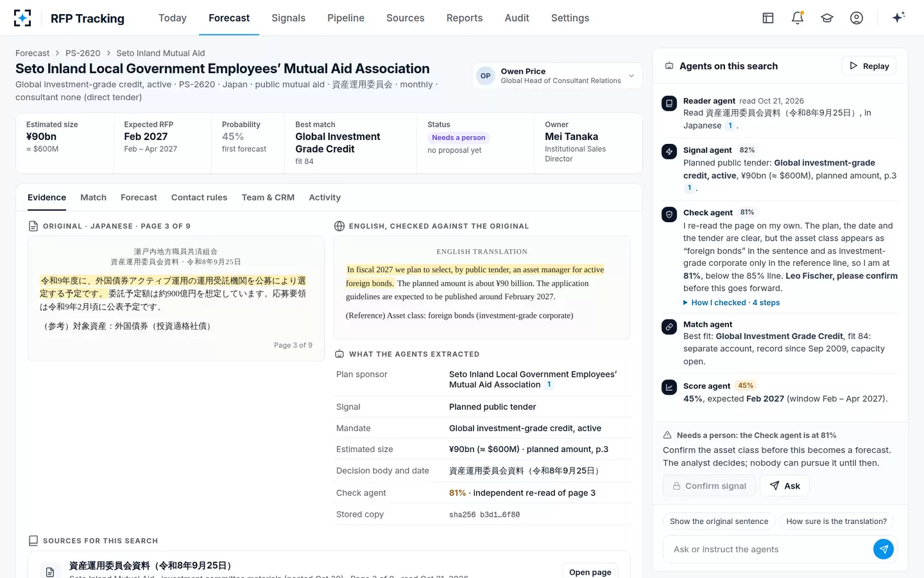Open the Contact rules tab
This screenshot has width=924, height=578.
click(x=199, y=197)
